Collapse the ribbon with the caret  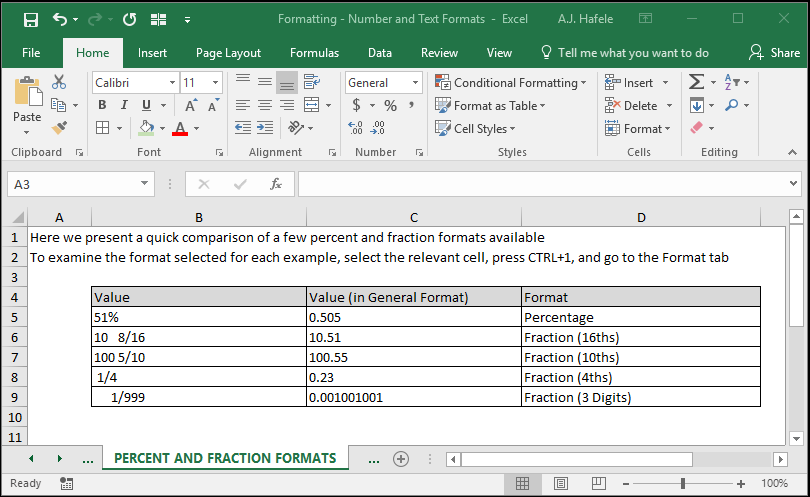(792, 152)
